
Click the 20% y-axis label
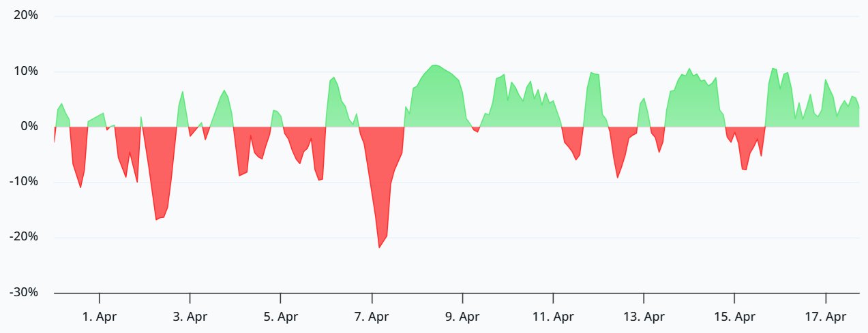[x=25, y=16]
